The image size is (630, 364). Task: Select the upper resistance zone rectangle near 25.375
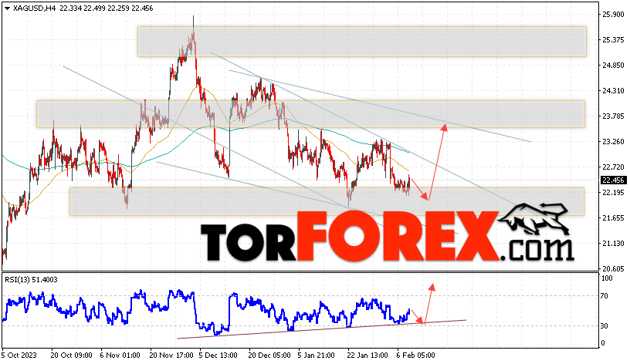(361, 42)
